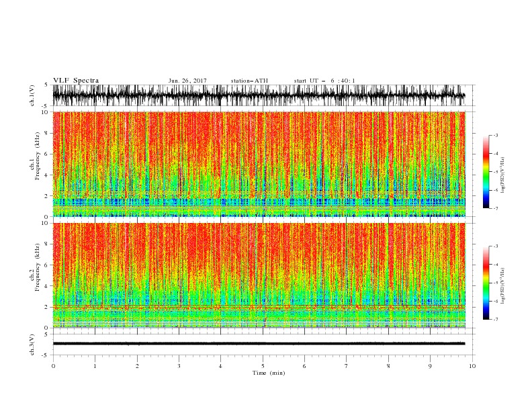
Task: Click time axis tick label '10'
Action: pos(472,366)
